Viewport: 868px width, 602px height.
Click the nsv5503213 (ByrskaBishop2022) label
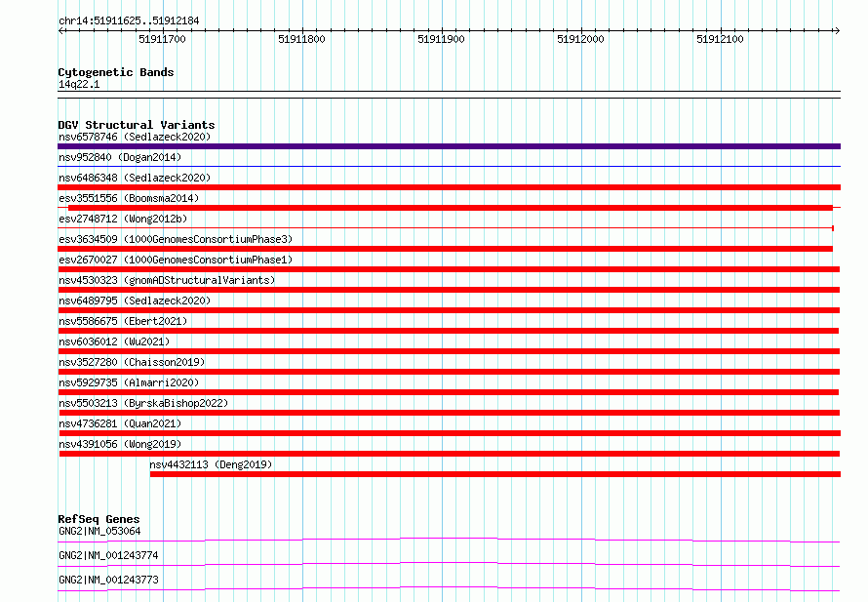tap(143, 403)
